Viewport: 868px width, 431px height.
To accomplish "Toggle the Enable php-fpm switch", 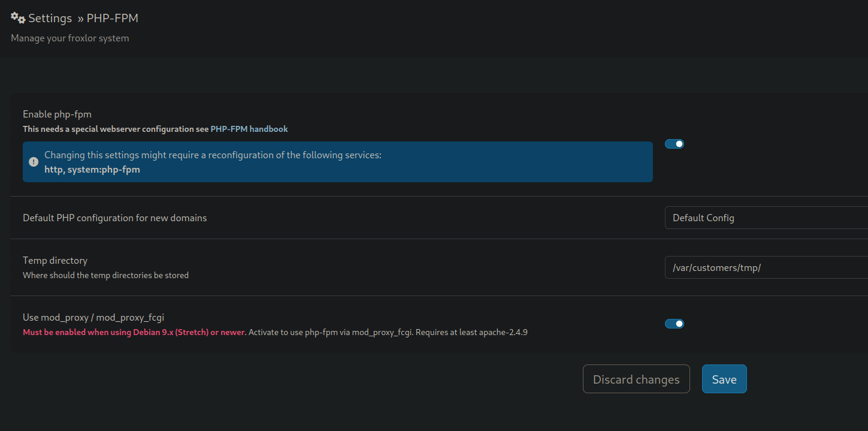I will click(x=675, y=144).
